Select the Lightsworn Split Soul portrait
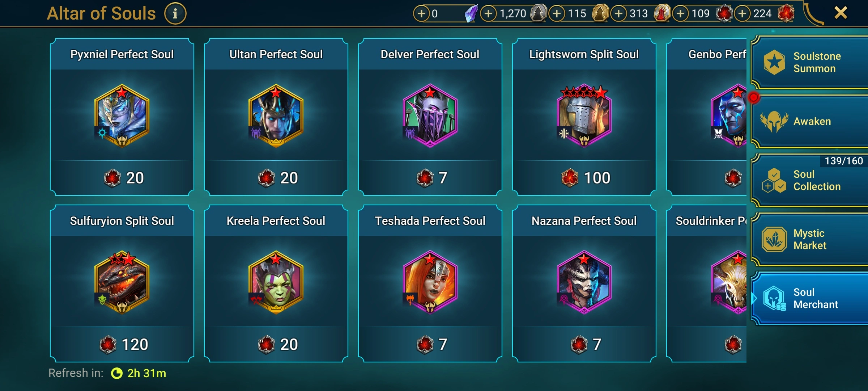This screenshot has height=391, width=868. click(584, 116)
